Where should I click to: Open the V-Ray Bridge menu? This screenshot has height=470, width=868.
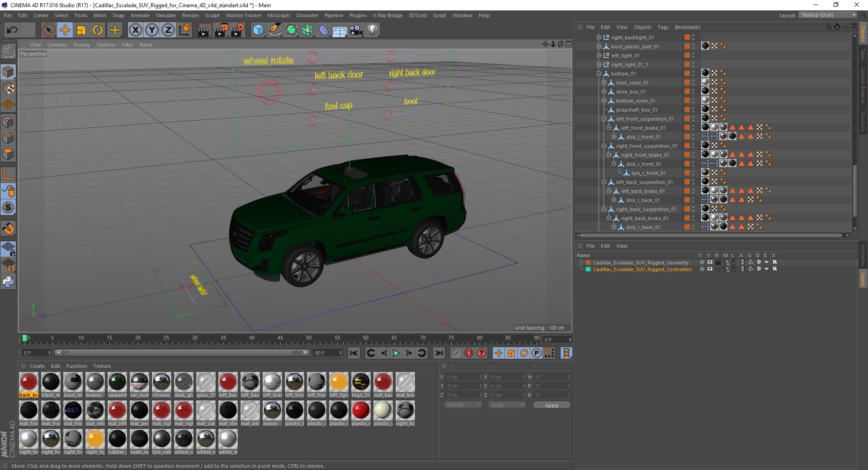click(387, 15)
